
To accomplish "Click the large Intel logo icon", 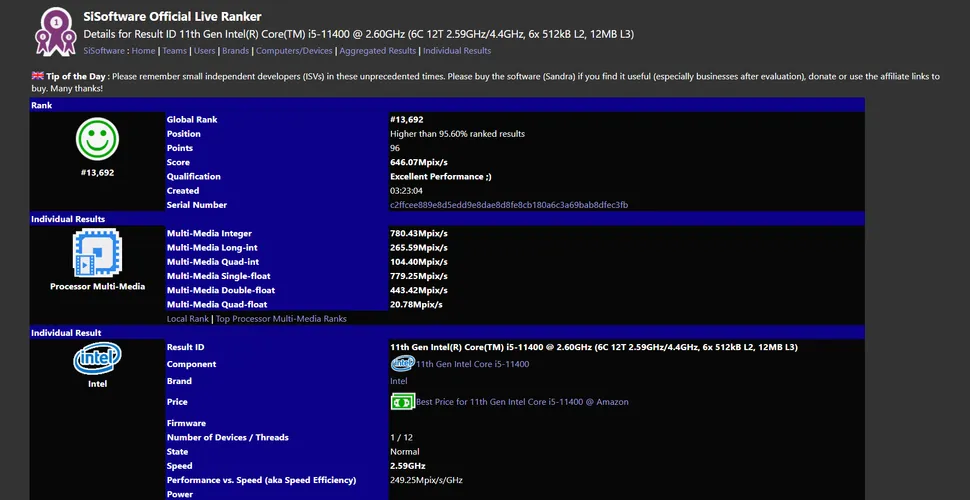I will [x=97, y=358].
